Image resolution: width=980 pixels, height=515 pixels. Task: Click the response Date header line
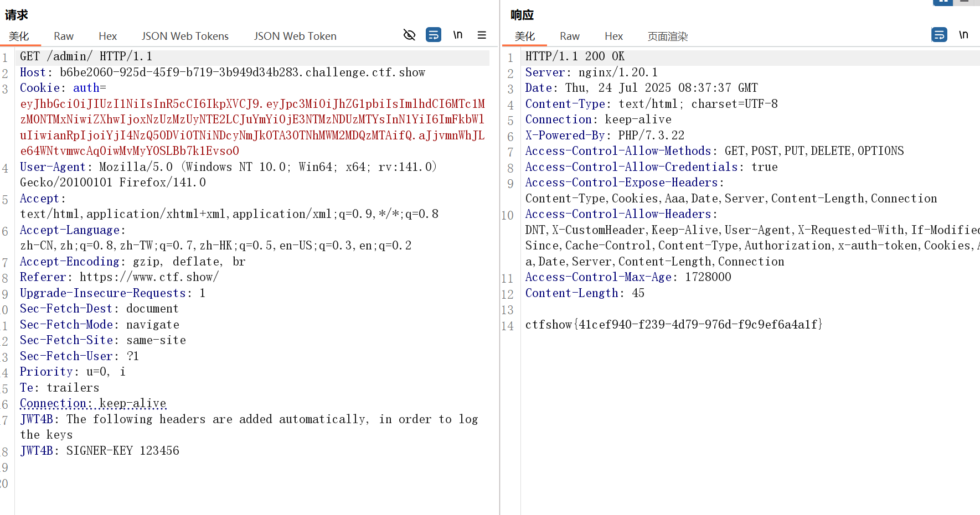pos(641,88)
